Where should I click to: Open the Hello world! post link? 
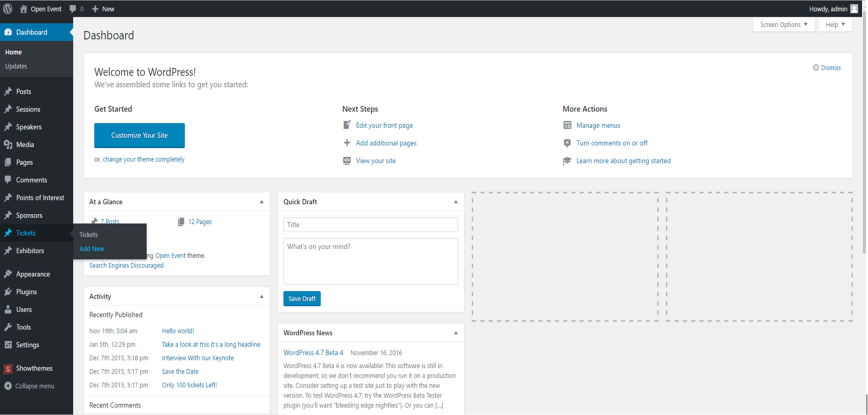pyautogui.click(x=178, y=331)
